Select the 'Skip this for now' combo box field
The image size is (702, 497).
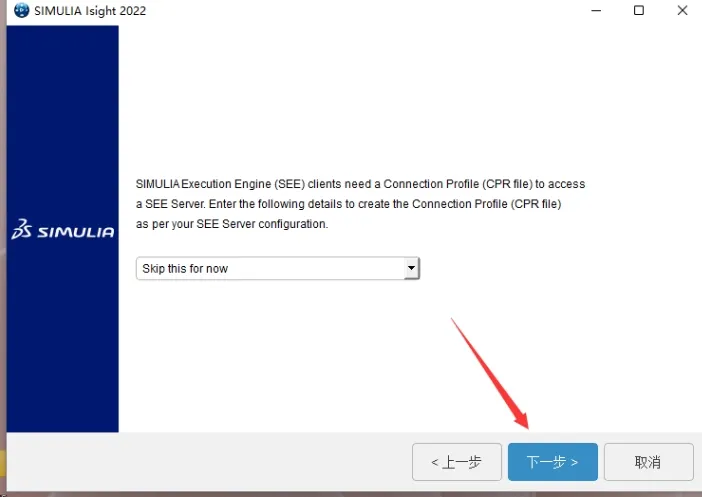pyautogui.click(x=278, y=268)
